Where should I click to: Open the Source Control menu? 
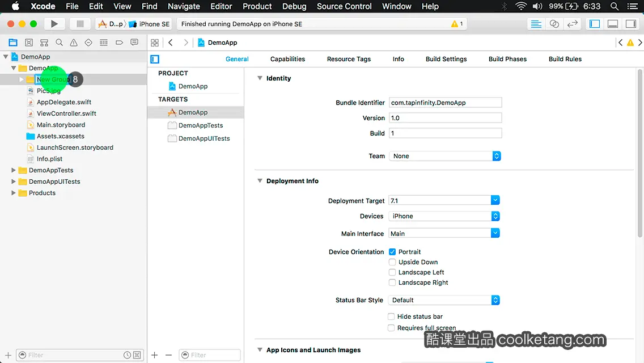344,6
